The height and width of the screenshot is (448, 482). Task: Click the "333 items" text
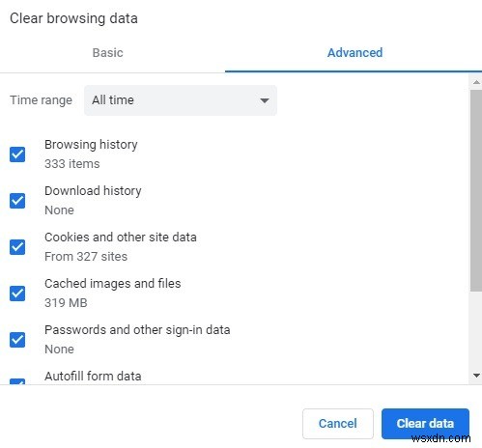point(72,164)
